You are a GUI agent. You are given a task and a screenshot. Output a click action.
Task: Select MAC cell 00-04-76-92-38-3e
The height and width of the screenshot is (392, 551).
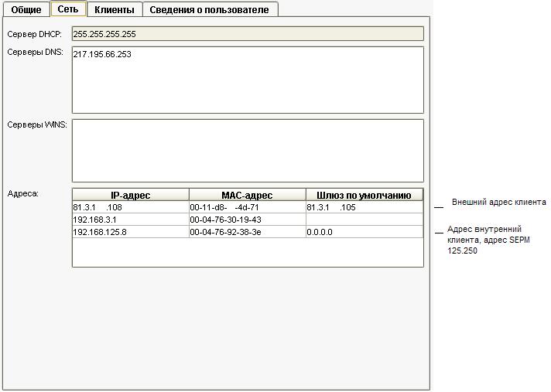pyautogui.click(x=247, y=232)
